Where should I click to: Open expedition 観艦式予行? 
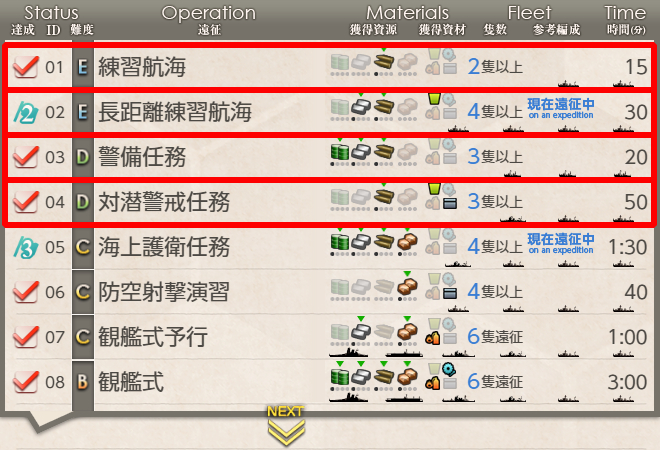point(153,337)
